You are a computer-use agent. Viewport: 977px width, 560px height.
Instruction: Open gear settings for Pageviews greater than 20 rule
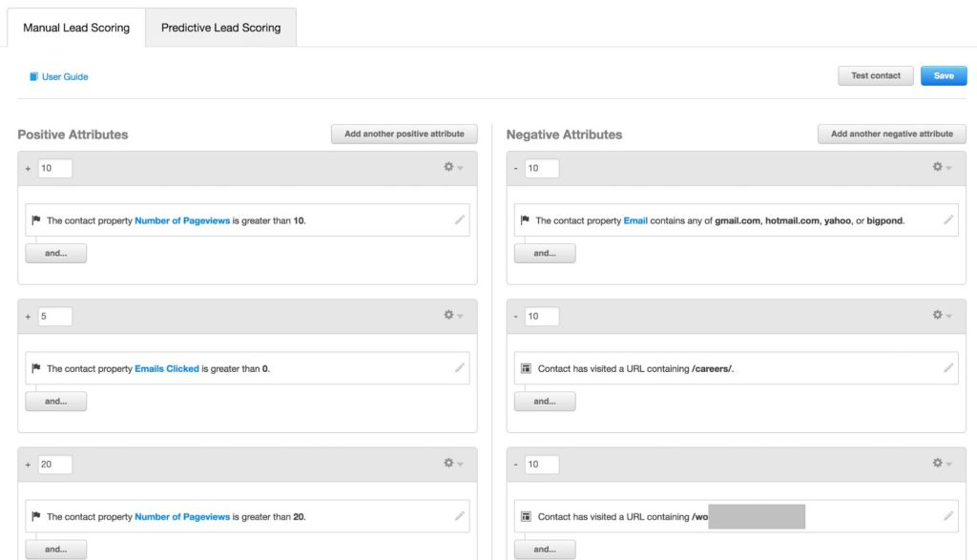[x=453, y=463]
